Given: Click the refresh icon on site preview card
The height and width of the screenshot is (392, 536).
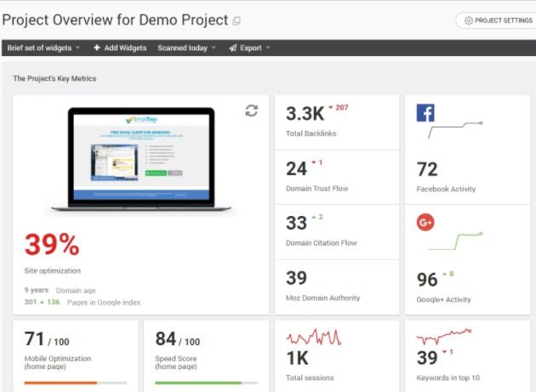Looking at the screenshot, I should coord(252,111).
